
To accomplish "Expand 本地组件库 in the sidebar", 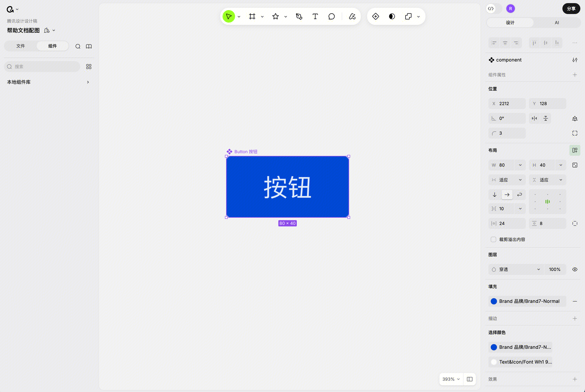I will (88, 82).
